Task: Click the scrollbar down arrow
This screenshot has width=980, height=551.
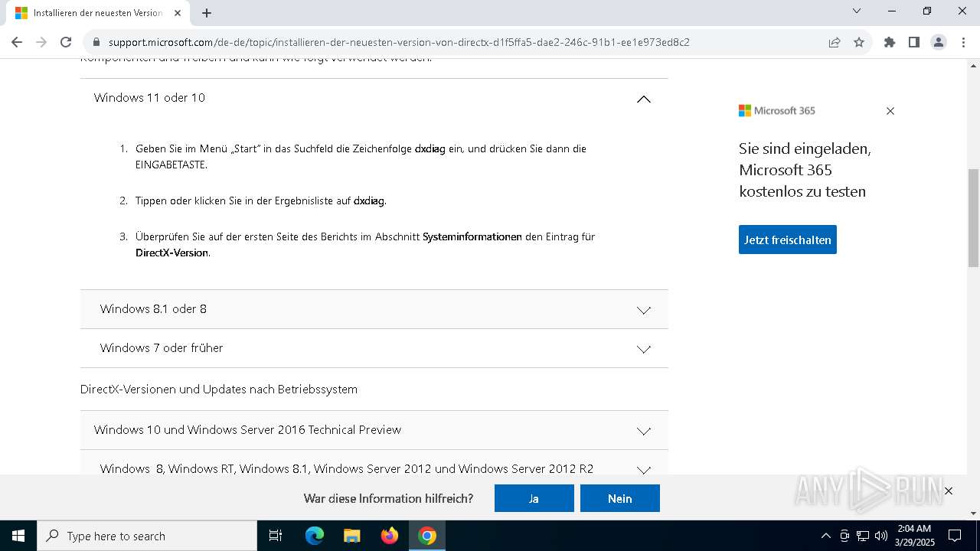Action: click(x=974, y=514)
